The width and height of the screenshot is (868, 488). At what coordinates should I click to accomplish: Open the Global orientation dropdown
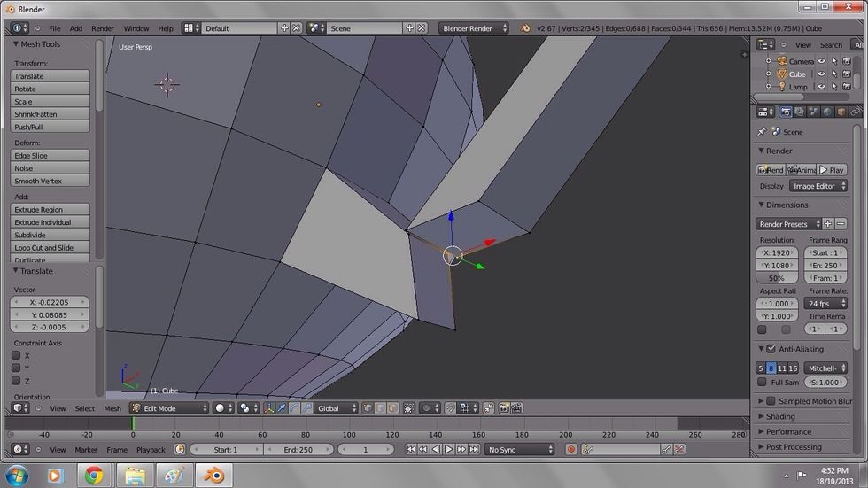337,407
